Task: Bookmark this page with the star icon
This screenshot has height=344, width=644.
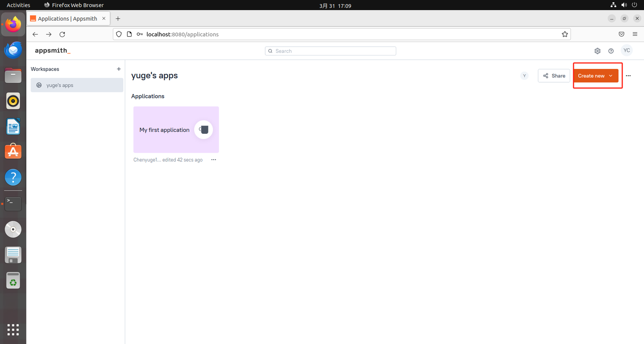Action: [x=565, y=34]
